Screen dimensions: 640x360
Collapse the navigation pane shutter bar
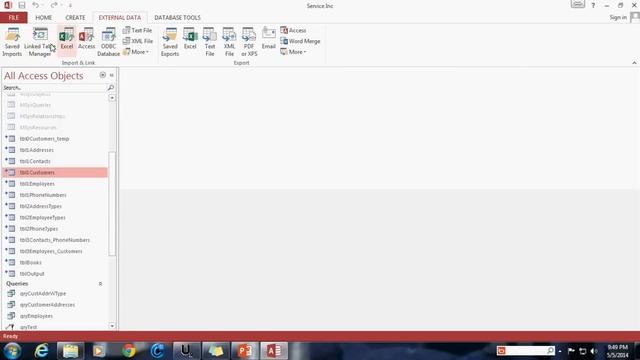(111, 75)
